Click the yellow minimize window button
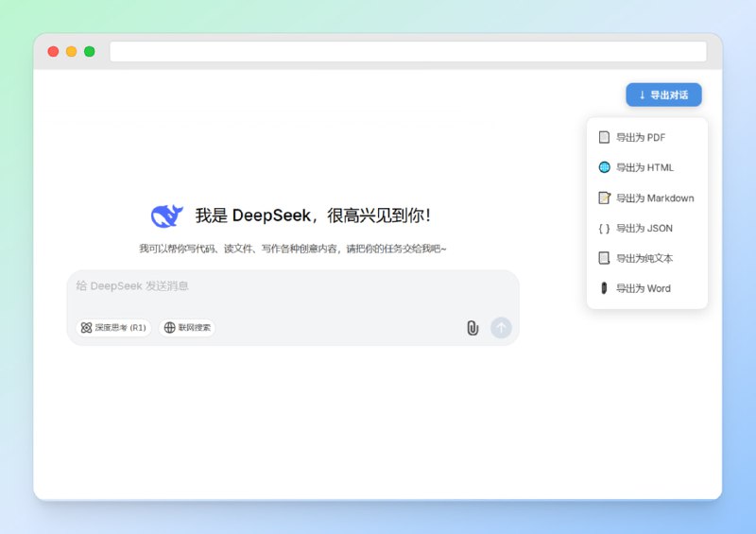Image resolution: width=756 pixels, height=534 pixels. pyautogui.click(x=71, y=51)
